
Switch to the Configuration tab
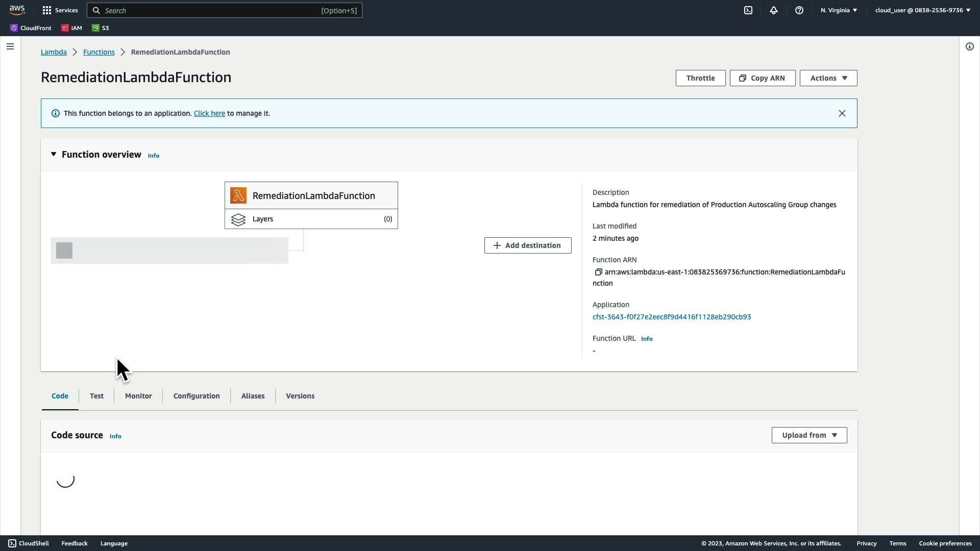(x=197, y=396)
